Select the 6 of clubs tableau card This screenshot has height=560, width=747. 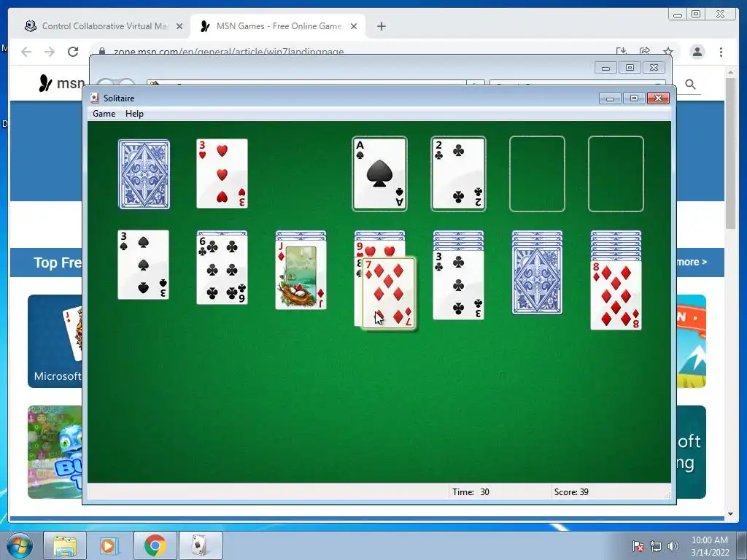point(222,270)
